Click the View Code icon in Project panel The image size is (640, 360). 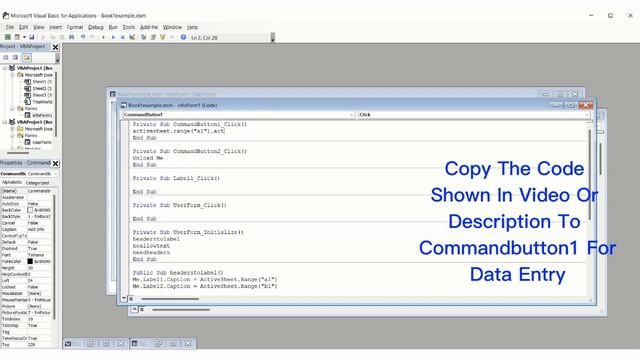pyautogui.click(x=6, y=58)
